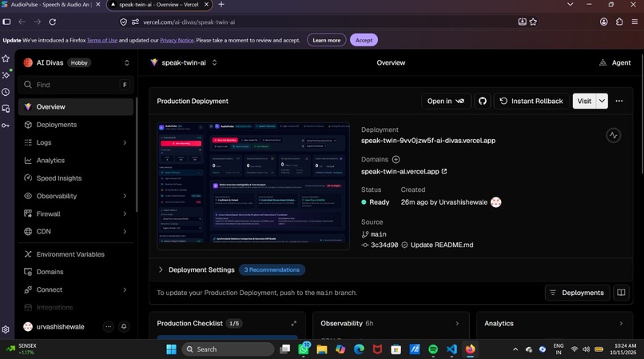The image size is (644, 359).
Task: Click Windows taskbar Search box
Action: coord(228,349)
